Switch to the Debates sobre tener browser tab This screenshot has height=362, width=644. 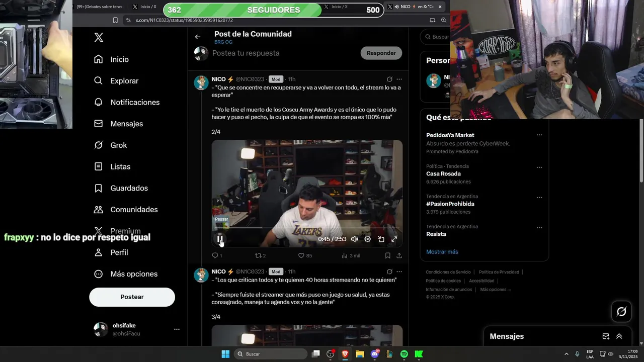point(99,7)
